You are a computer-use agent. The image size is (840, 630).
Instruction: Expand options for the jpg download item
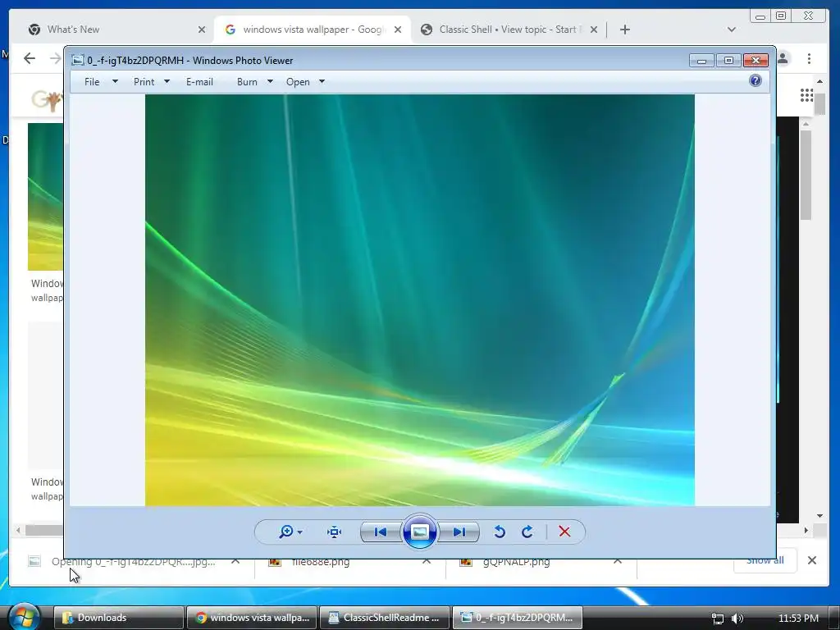click(x=235, y=561)
